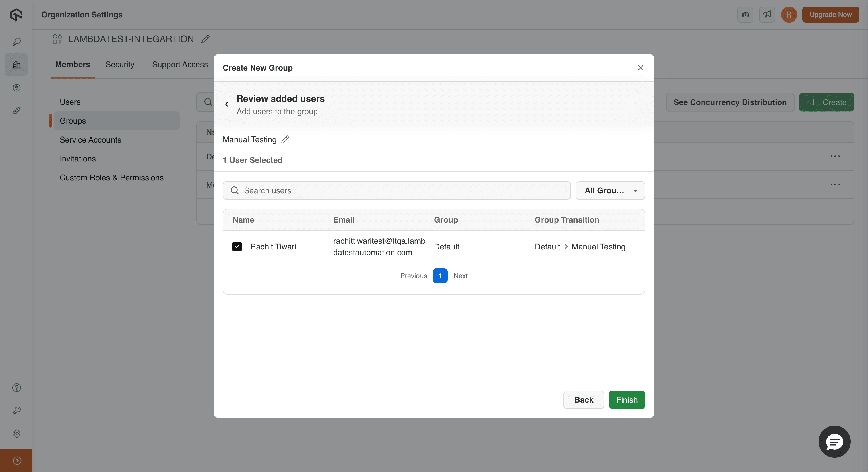The height and width of the screenshot is (472, 868).
Task: Open Billing via the dollar sidebar icon
Action: point(16,87)
